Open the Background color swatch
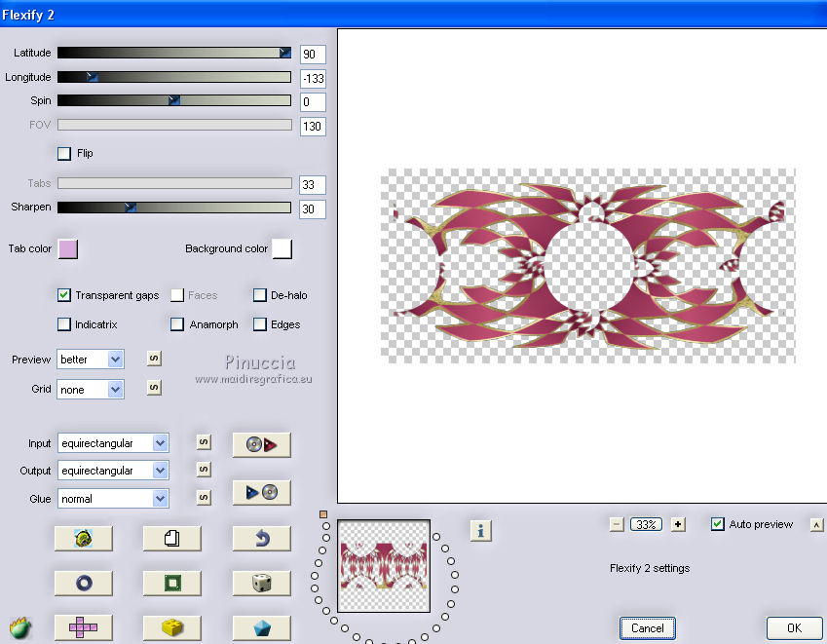The height and width of the screenshot is (644, 827). pyautogui.click(x=282, y=249)
